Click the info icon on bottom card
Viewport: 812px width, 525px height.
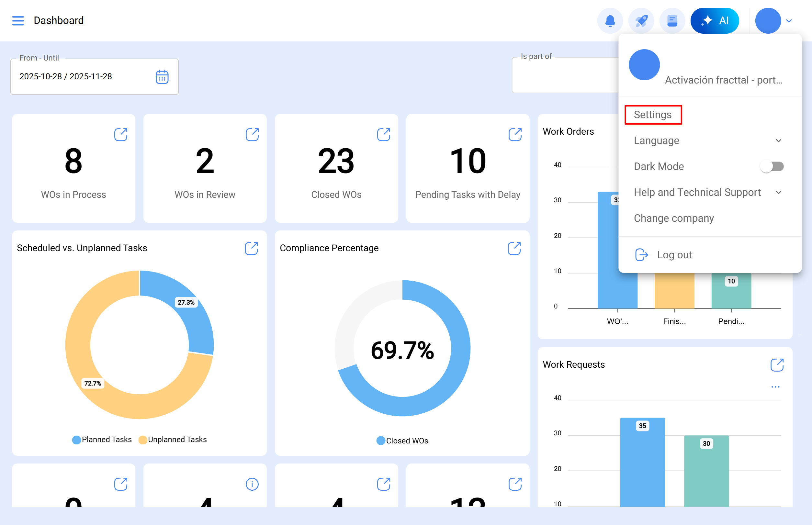(x=252, y=484)
